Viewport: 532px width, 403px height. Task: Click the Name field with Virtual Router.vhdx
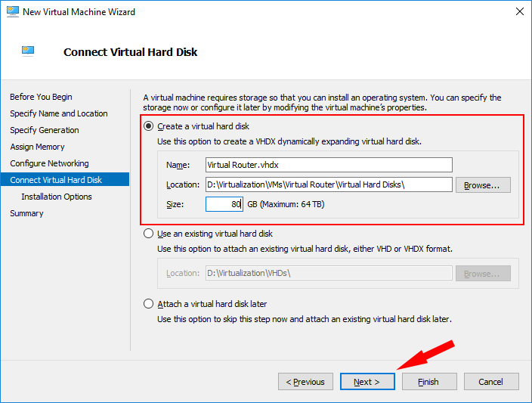[329, 165]
